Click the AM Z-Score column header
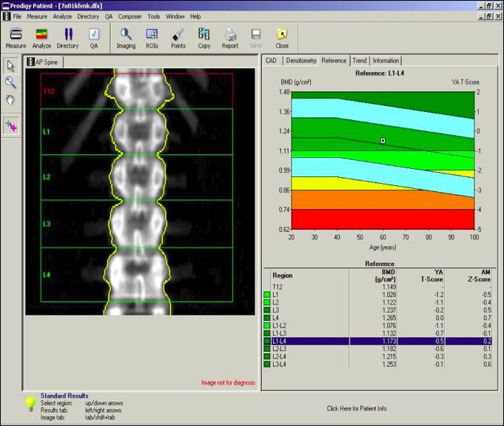This screenshot has width=504, height=426. point(479,276)
